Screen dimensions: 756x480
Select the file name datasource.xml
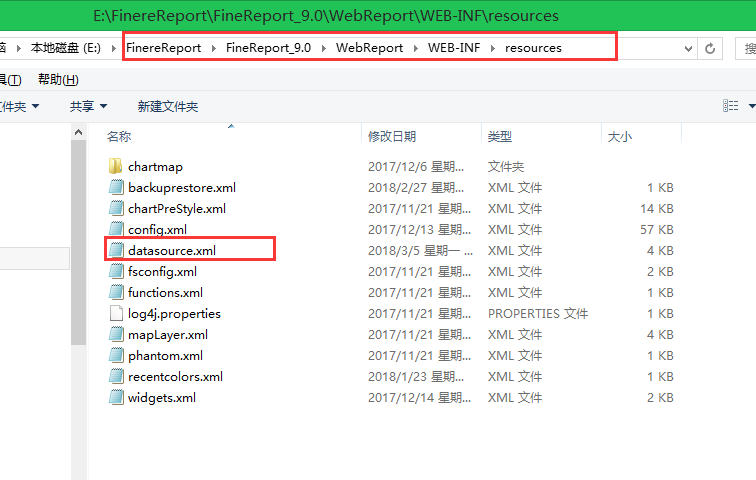pyautogui.click(x=172, y=251)
